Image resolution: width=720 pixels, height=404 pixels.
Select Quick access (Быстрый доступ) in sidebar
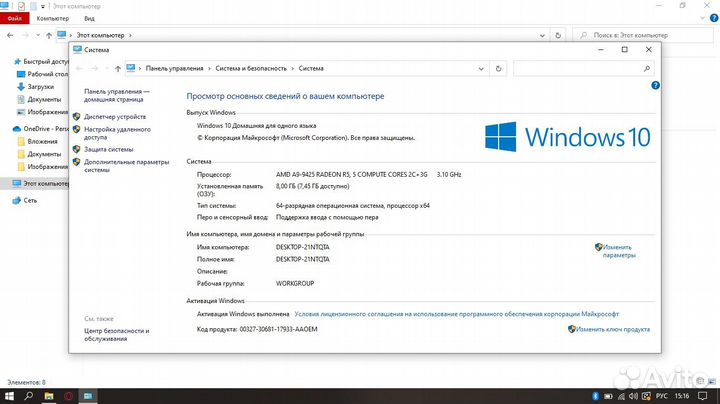(41, 62)
